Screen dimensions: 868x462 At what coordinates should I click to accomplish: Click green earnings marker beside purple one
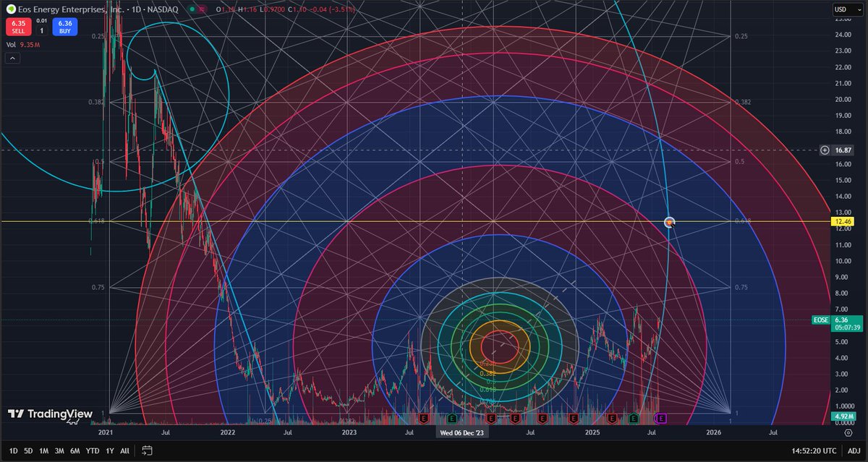(x=634, y=418)
